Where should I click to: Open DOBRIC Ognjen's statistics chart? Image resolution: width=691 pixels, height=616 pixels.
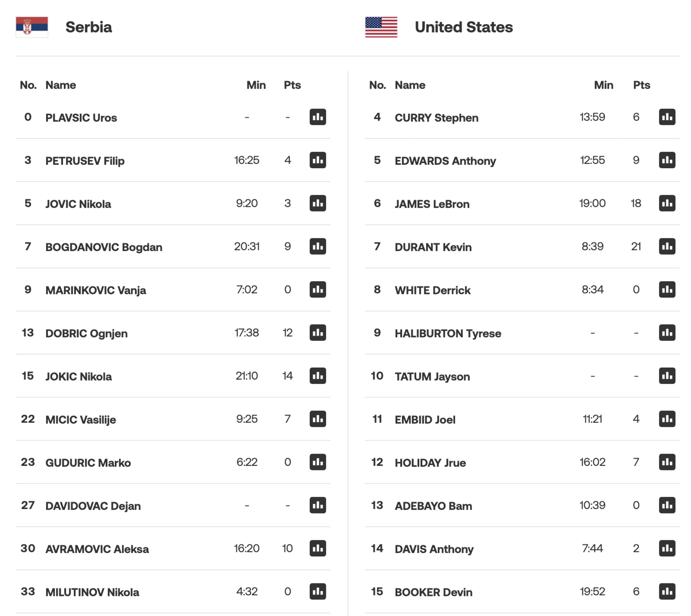point(317,333)
